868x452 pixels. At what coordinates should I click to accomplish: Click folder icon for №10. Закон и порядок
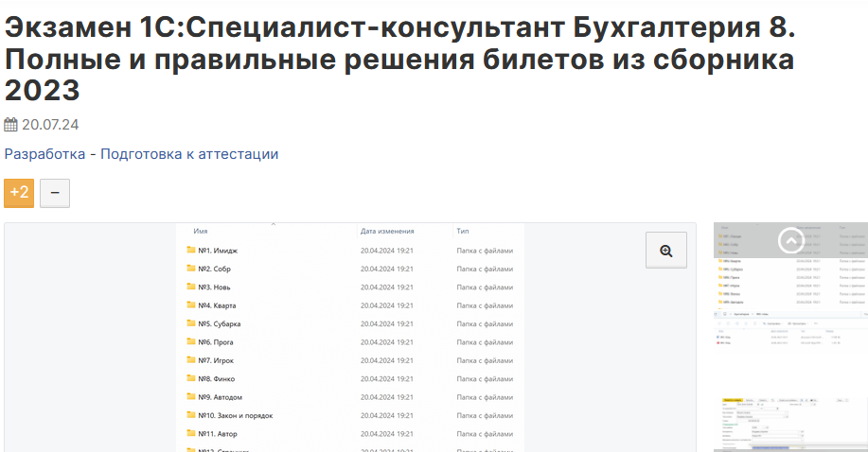click(190, 415)
